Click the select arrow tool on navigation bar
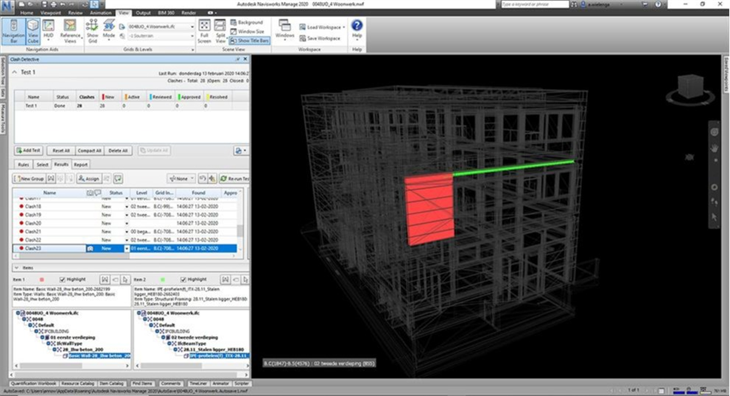The height and width of the screenshot is (396, 730). click(x=714, y=217)
